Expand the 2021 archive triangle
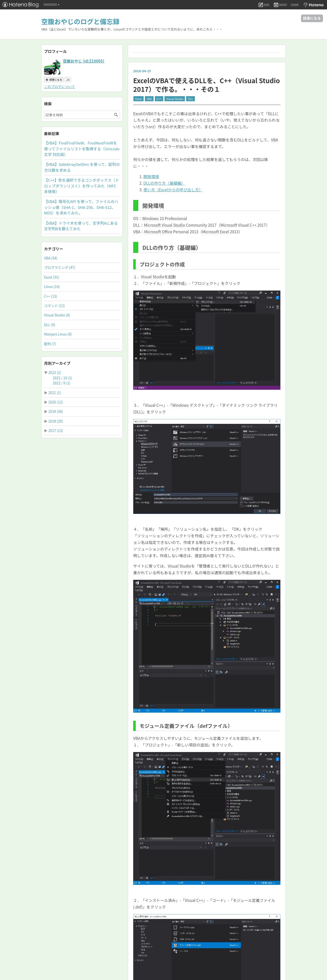The height and width of the screenshot is (980, 327). 46,393
